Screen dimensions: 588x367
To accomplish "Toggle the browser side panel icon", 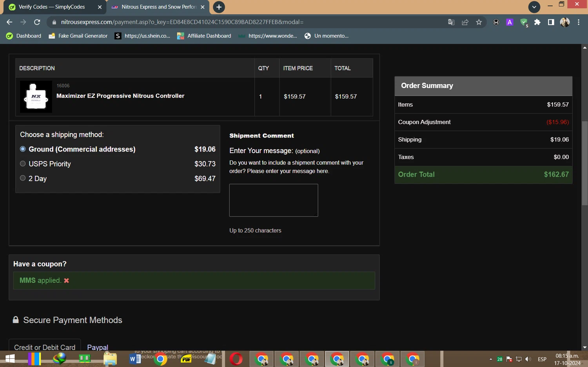I will (x=551, y=22).
